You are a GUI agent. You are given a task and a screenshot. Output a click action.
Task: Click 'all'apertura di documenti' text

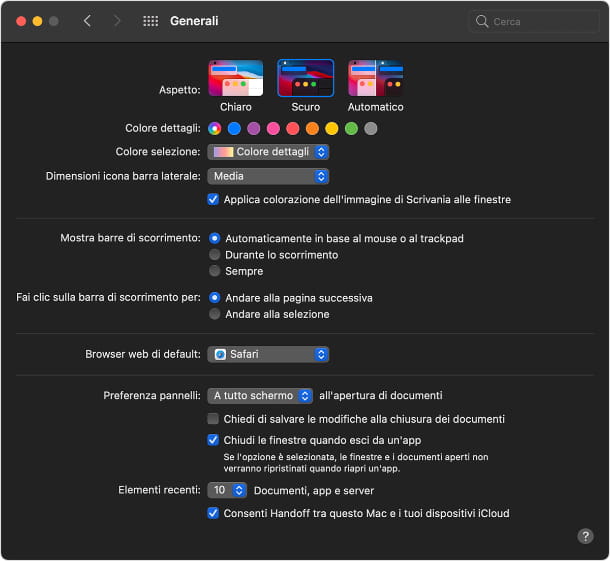tap(380, 396)
